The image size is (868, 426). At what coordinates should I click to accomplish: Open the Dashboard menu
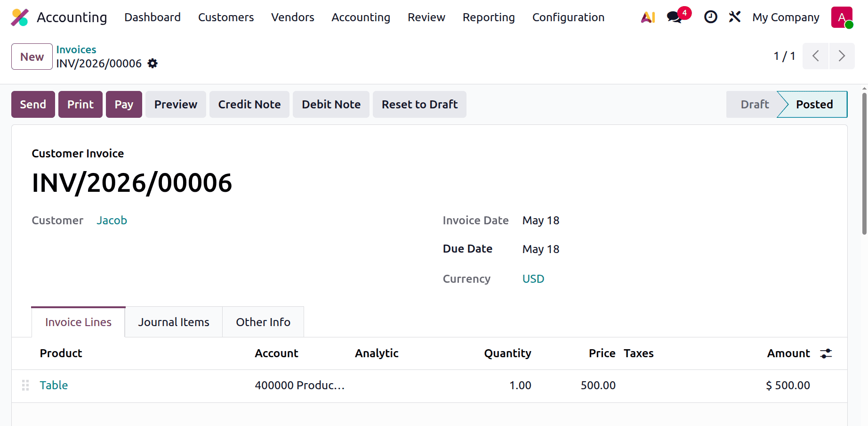tap(153, 17)
